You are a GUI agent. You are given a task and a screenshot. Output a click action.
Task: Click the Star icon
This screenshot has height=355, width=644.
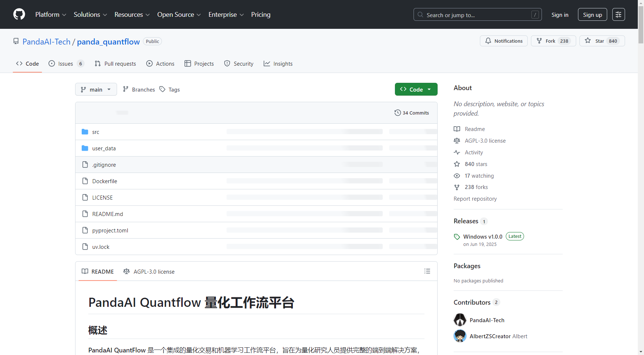588,40
